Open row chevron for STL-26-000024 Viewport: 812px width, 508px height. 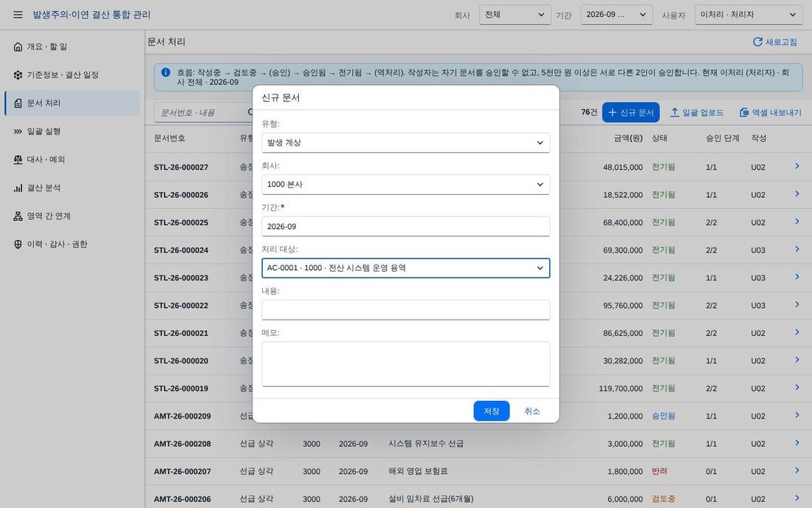797,249
